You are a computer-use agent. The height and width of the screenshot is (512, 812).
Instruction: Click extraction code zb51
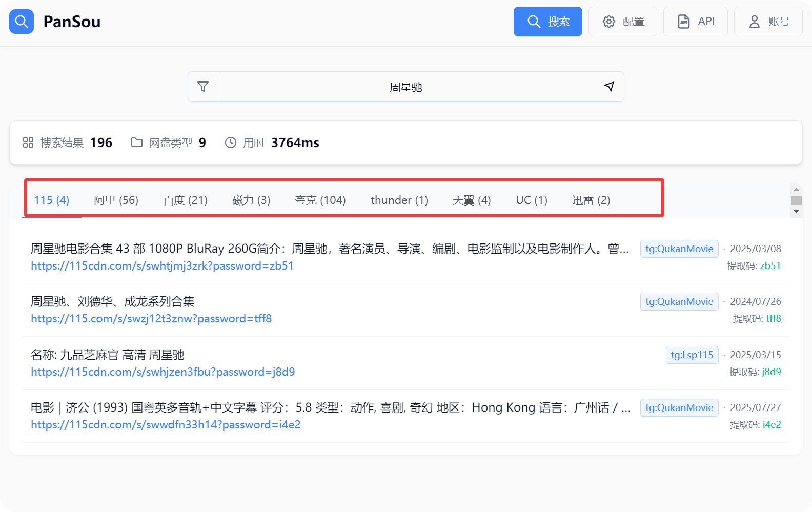(770, 265)
